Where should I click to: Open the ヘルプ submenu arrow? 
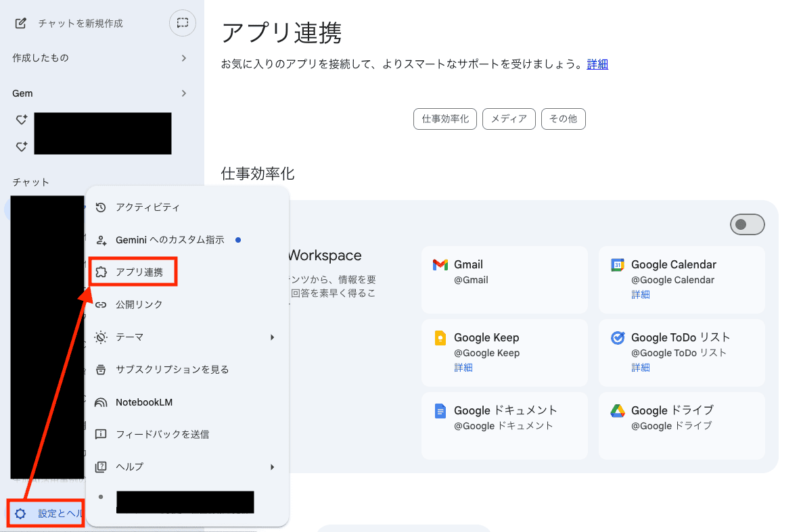click(x=272, y=467)
